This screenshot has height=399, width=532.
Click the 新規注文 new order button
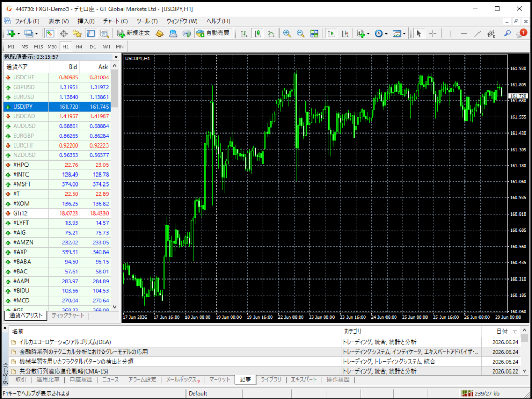[134, 33]
